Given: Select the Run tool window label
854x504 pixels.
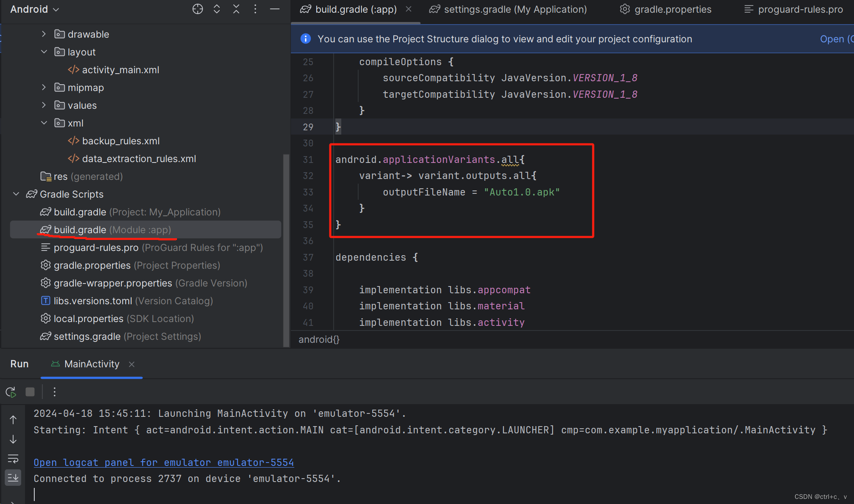Looking at the screenshot, I should [x=19, y=364].
